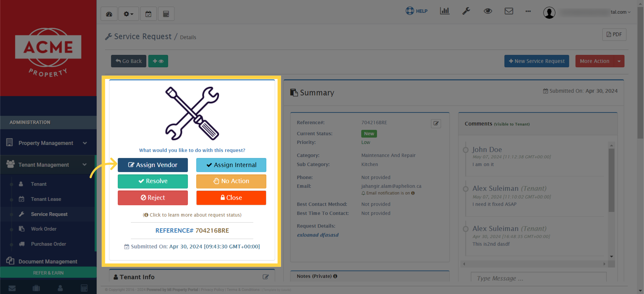Click the REFERENCE# 704216BRE link
This screenshot has height=294, width=644.
click(x=192, y=230)
